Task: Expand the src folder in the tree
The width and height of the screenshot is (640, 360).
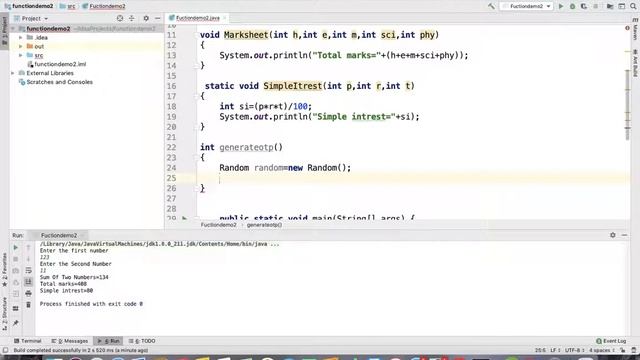Action: pos(21,55)
